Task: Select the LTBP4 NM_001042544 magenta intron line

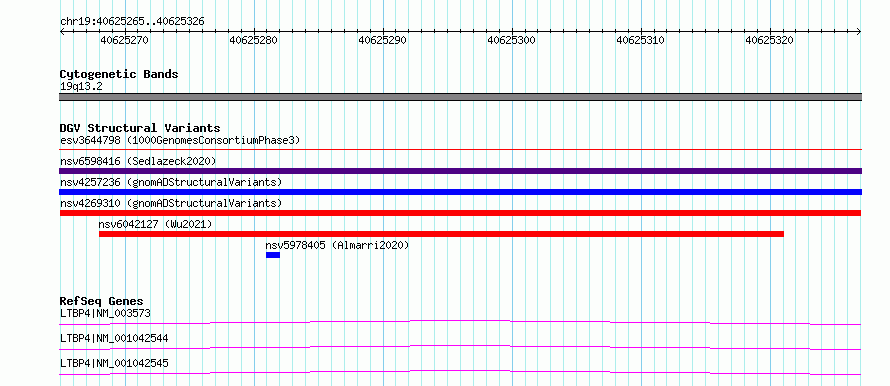Action: tap(460, 347)
